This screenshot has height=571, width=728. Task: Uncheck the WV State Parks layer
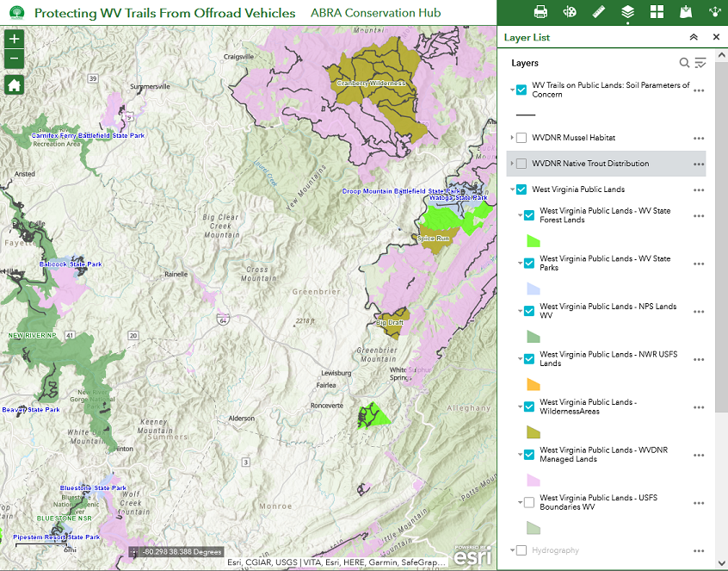pyautogui.click(x=529, y=264)
